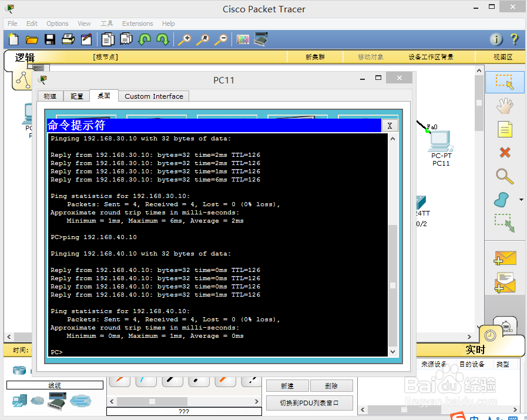This screenshot has width=527, height=420.
Task: Open the File menu
Action: tap(12, 23)
